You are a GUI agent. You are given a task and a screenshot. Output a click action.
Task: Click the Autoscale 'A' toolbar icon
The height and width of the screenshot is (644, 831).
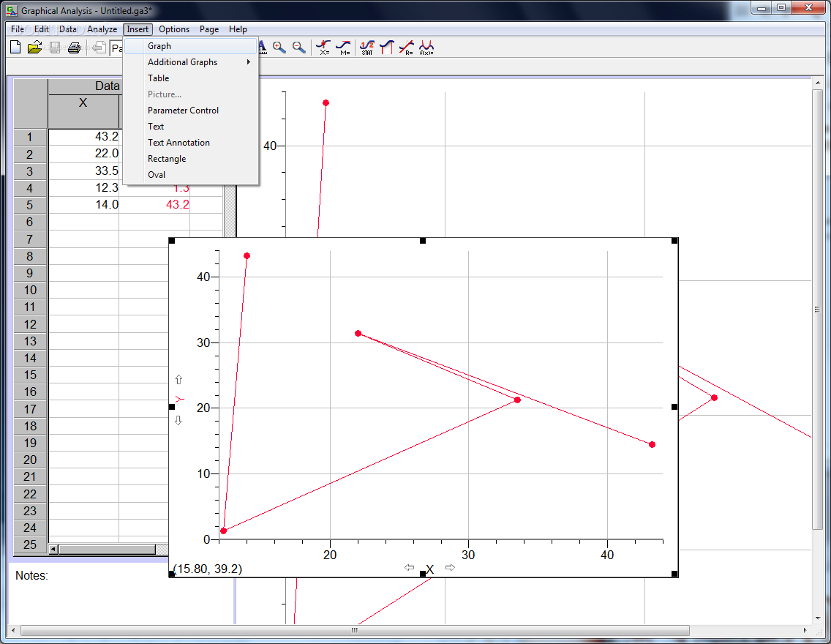tap(263, 48)
